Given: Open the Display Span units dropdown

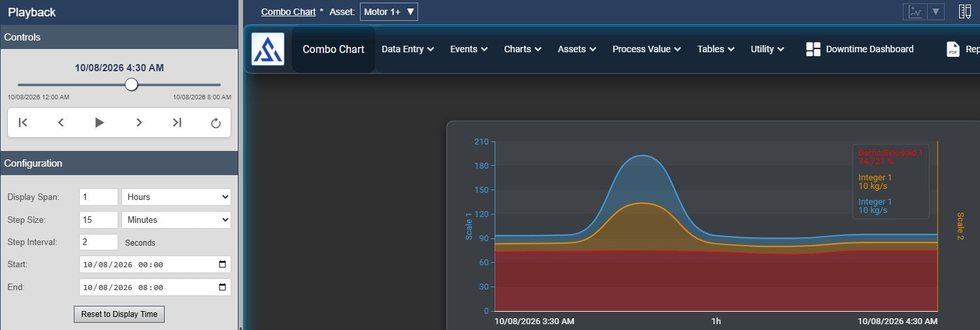Looking at the screenshot, I should point(176,197).
